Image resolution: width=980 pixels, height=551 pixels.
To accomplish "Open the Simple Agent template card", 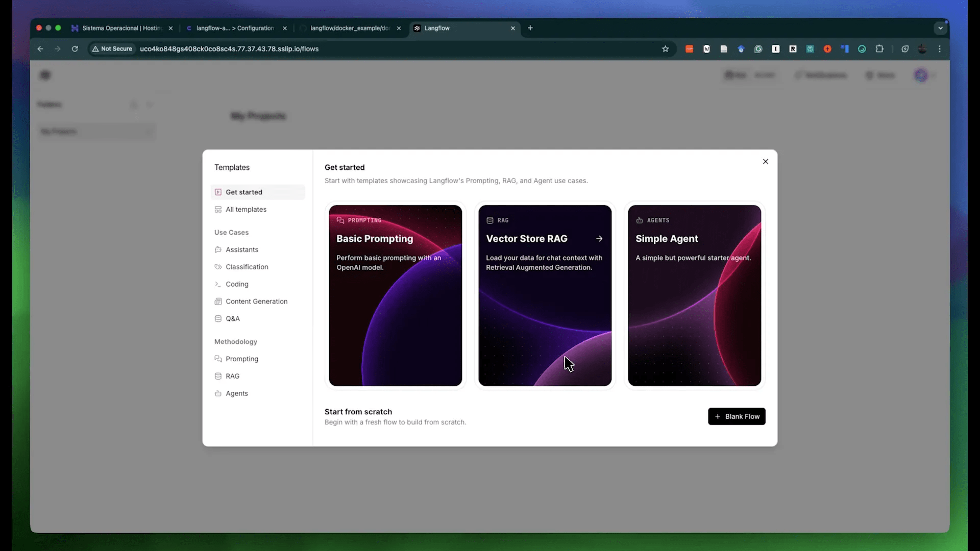I will [694, 295].
